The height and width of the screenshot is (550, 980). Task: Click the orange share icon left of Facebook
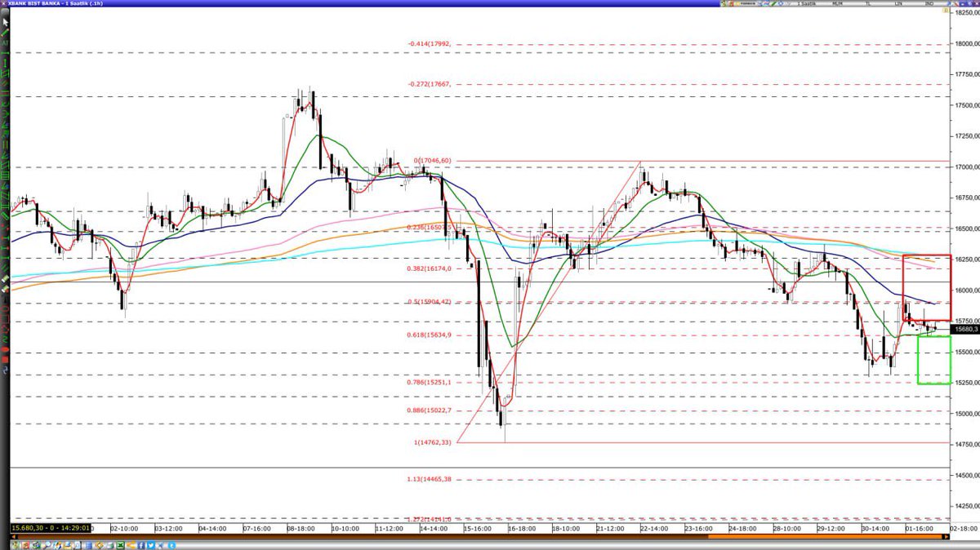pyautogui.click(x=131, y=545)
